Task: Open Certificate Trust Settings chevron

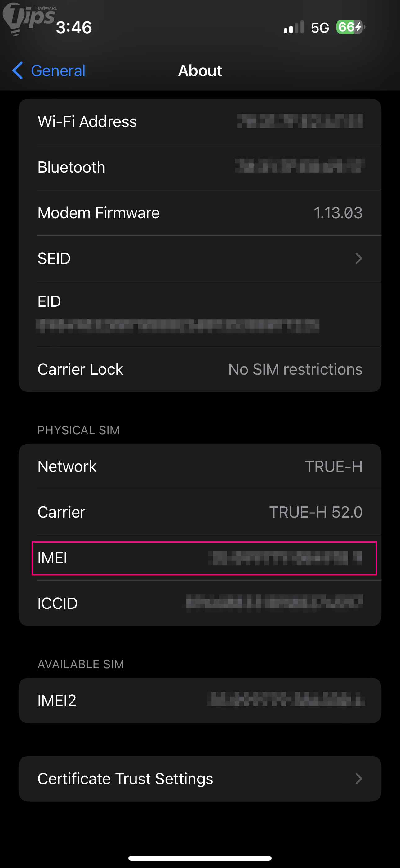Action: point(358,778)
